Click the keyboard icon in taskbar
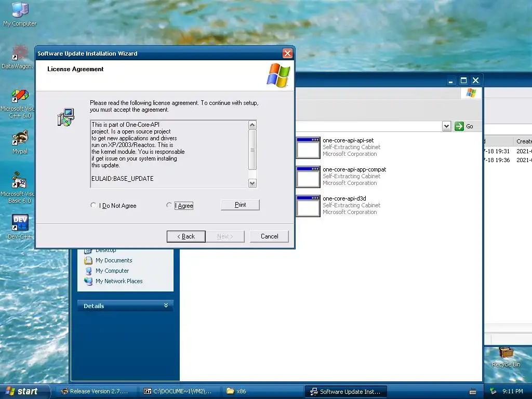The width and height of the screenshot is (532, 399). (473, 392)
